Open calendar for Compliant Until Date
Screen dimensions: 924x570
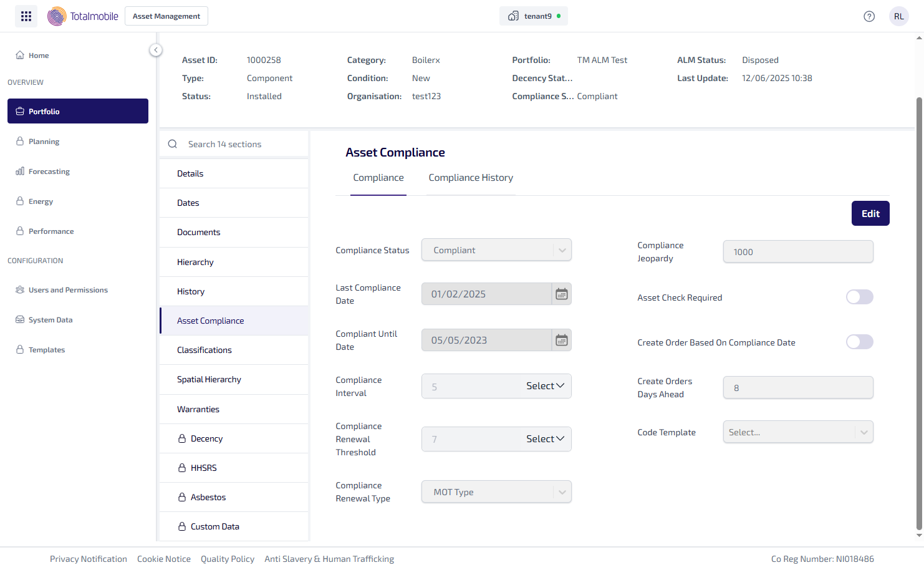click(x=561, y=340)
